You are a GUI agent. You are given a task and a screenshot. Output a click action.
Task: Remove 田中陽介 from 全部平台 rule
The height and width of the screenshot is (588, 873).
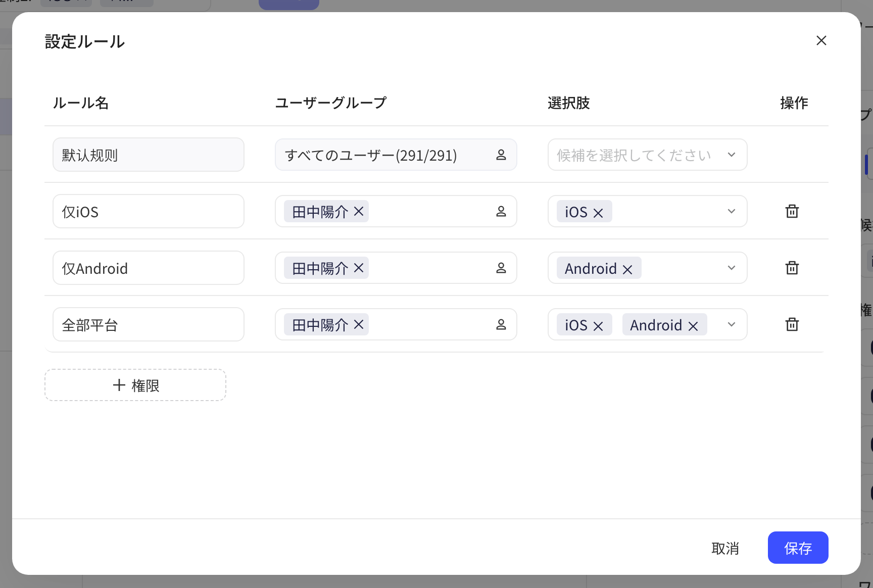click(359, 324)
